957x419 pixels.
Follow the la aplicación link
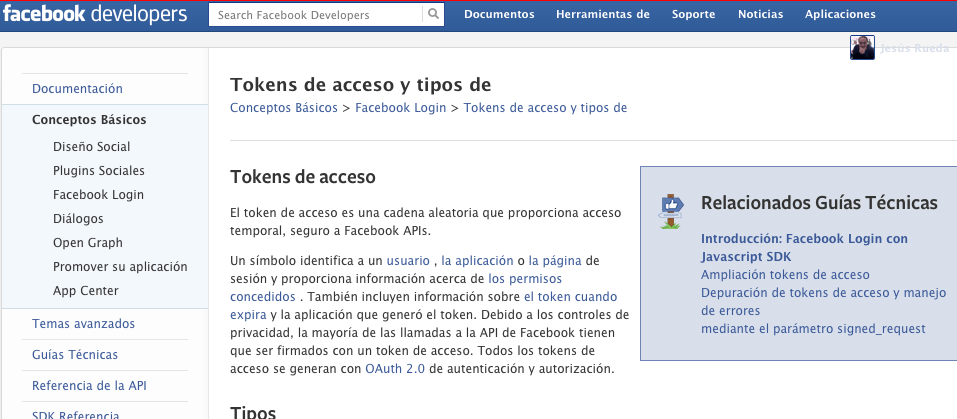(x=477, y=261)
